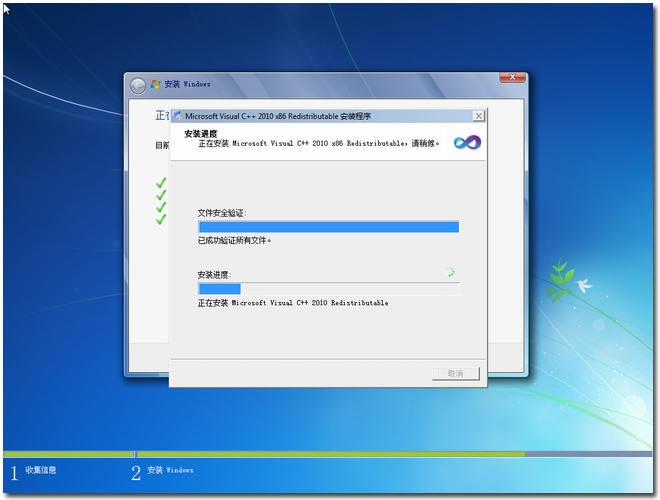Viewport: 660px width, 500px height.
Task: Click the bold '安装进度' dialog heading
Action: click(x=201, y=134)
